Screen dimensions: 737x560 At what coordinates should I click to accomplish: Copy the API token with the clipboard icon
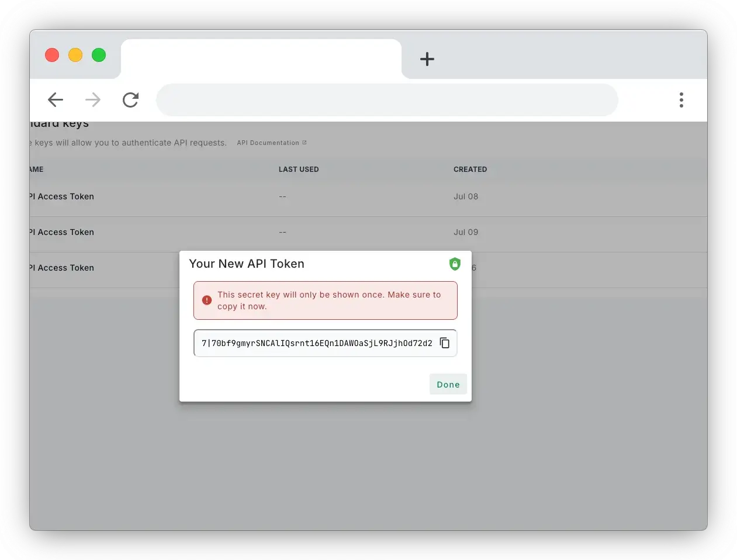pos(445,343)
